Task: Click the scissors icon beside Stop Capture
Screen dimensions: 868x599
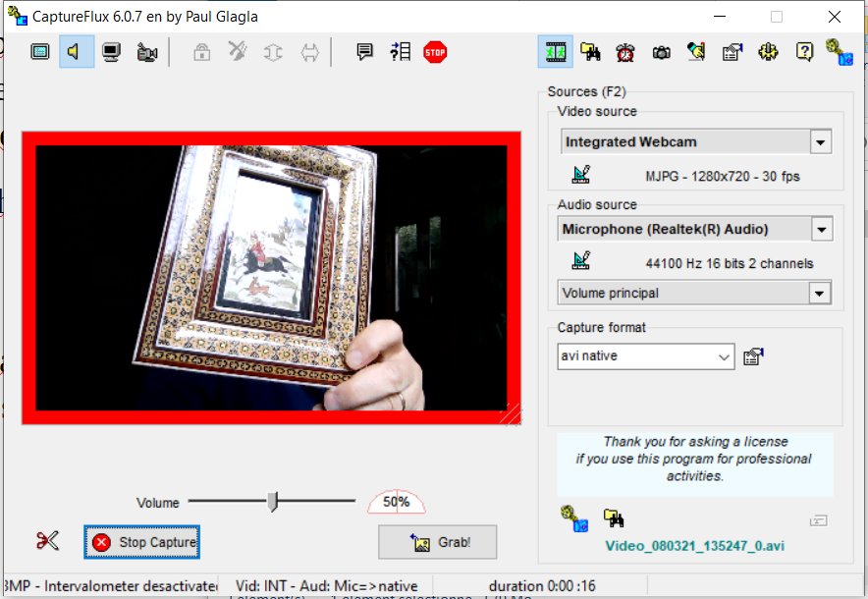Action: [48, 541]
